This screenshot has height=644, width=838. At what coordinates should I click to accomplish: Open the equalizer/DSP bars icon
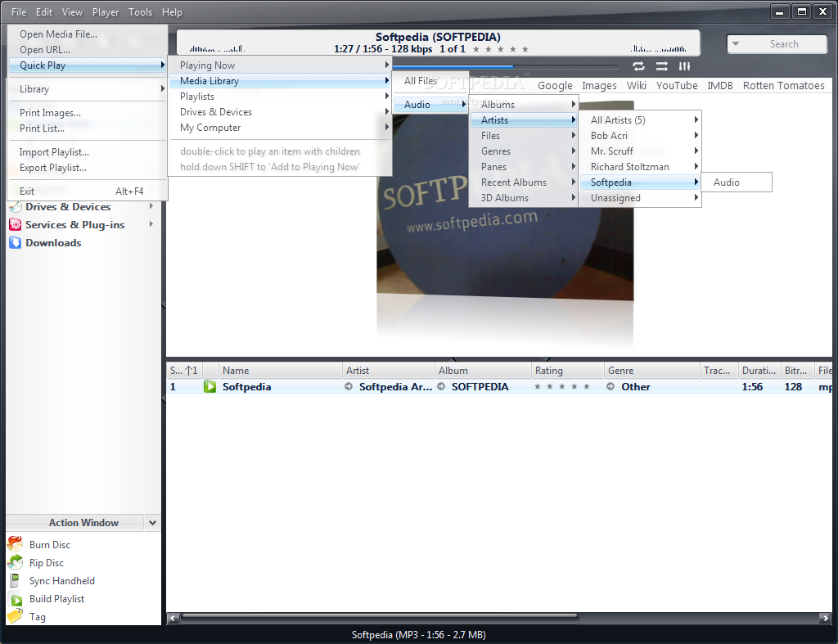pos(685,66)
